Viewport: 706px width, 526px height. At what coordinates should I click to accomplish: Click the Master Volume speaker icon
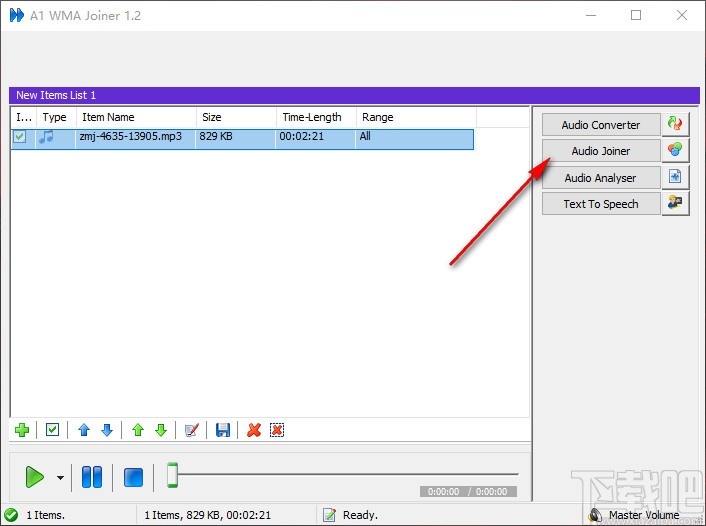tap(595, 515)
